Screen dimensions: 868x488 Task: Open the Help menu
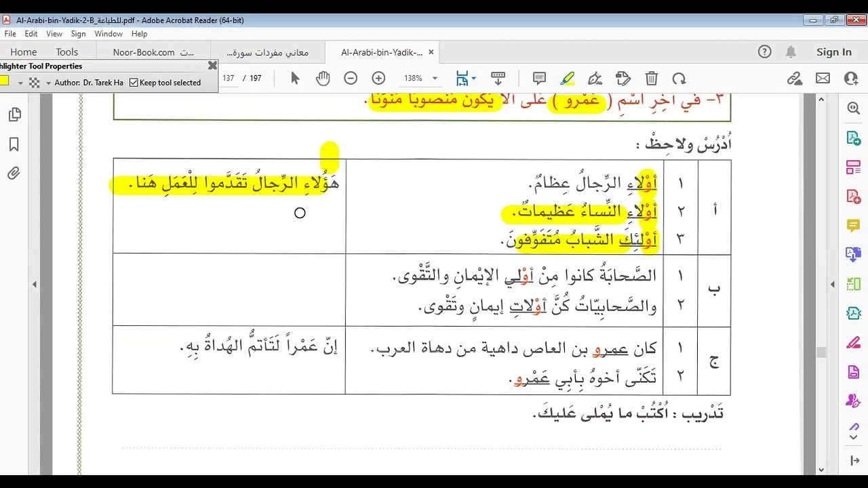click(139, 34)
